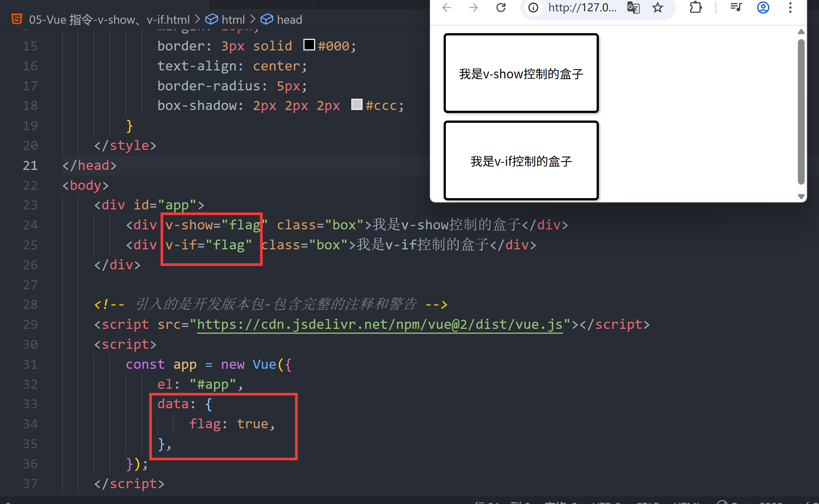819x504 pixels.
Task: Click the browser forward arrow
Action: coord(474,8)
